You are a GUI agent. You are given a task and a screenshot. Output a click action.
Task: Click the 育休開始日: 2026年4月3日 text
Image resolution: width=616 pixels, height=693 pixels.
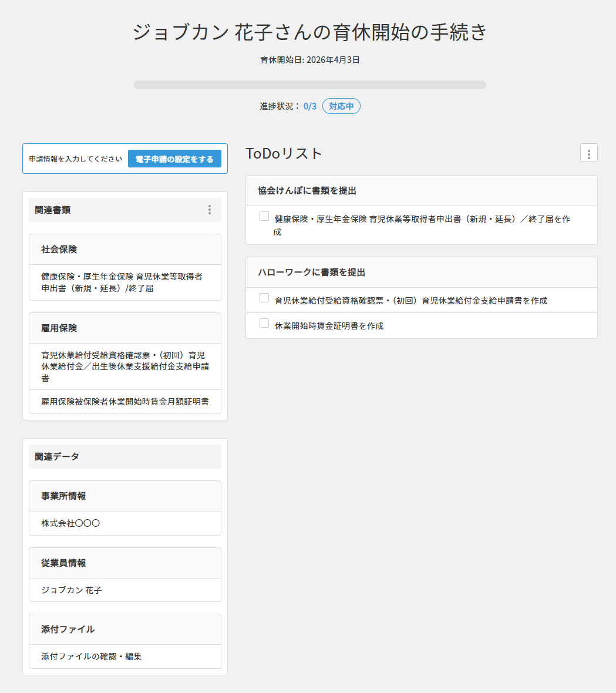coord(310,60)
